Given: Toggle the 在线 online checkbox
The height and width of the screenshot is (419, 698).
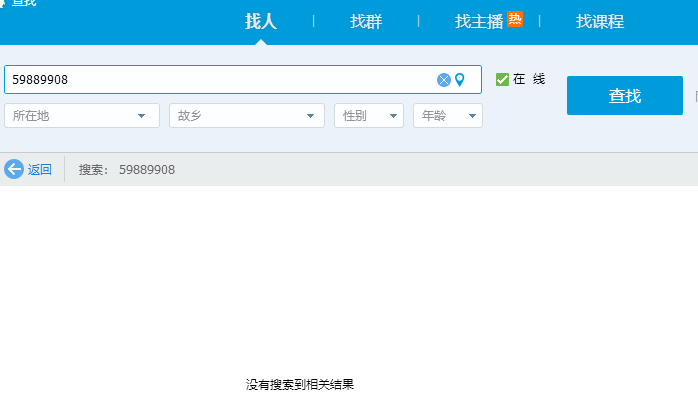Looking at the screenshot, I should [x=502, y=79].
